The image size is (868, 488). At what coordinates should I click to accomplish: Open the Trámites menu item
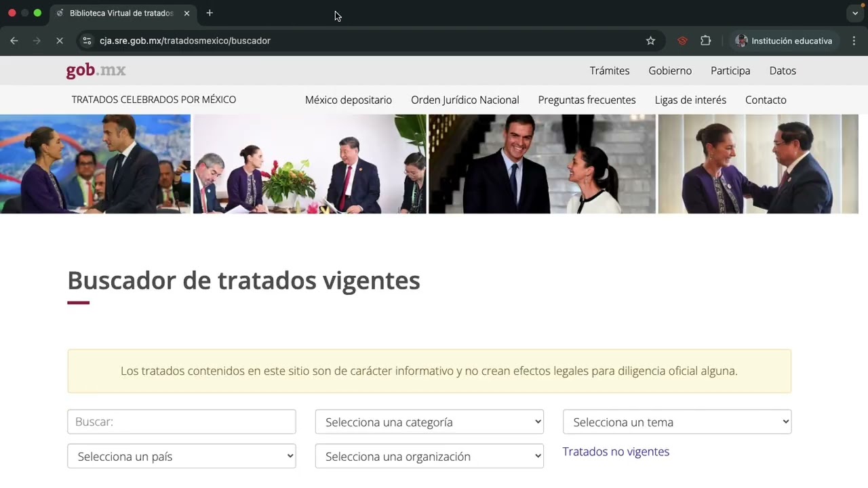click(x=610, y=70)
